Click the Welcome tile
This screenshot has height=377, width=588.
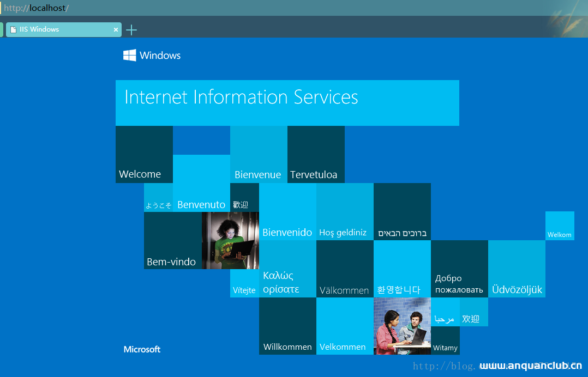(x=144, y=154)
